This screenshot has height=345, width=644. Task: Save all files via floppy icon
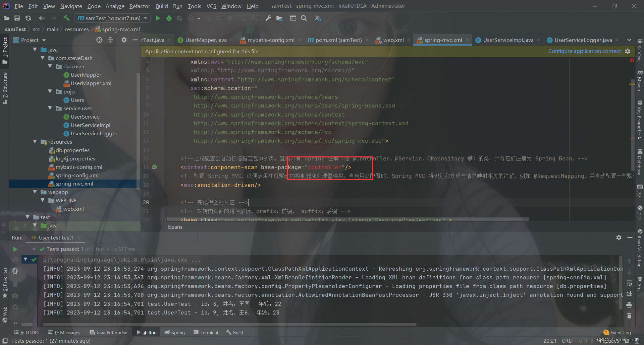coord(17,18)
